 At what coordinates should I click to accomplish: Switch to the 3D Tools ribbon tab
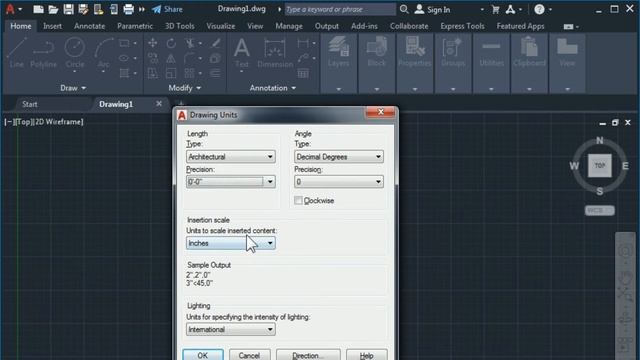pos(180,26)
